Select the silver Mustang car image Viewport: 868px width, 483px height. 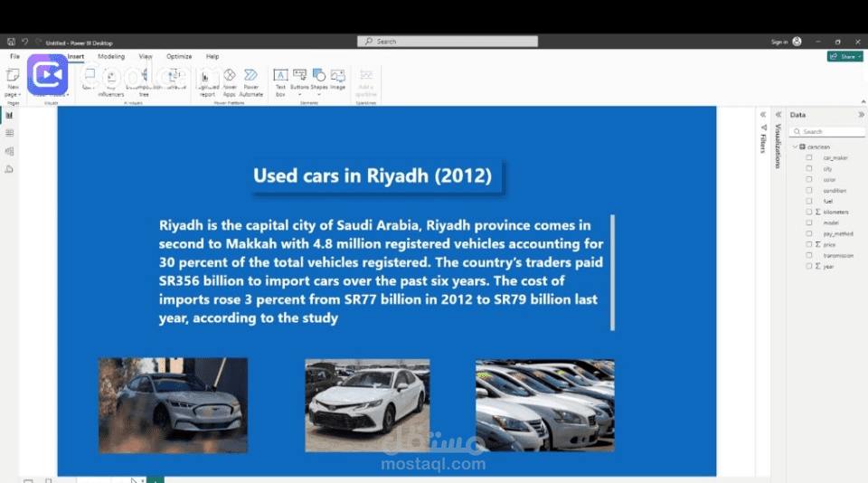[x=174, y=405]
